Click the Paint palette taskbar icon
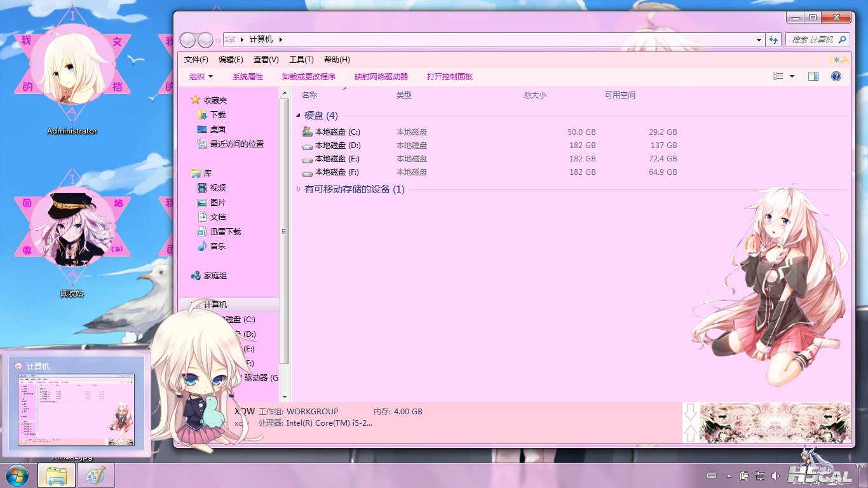 pos(96,475)
